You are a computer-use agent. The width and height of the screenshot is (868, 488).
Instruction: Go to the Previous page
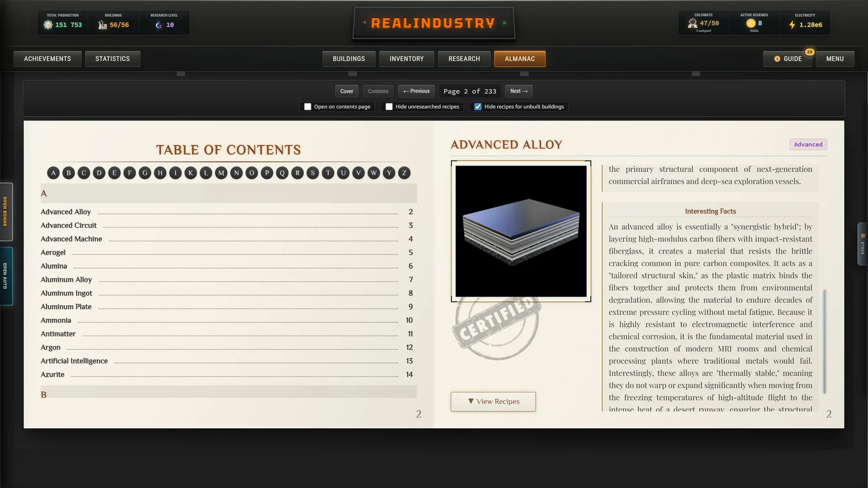pyautogui.click(x=416, y=91)
